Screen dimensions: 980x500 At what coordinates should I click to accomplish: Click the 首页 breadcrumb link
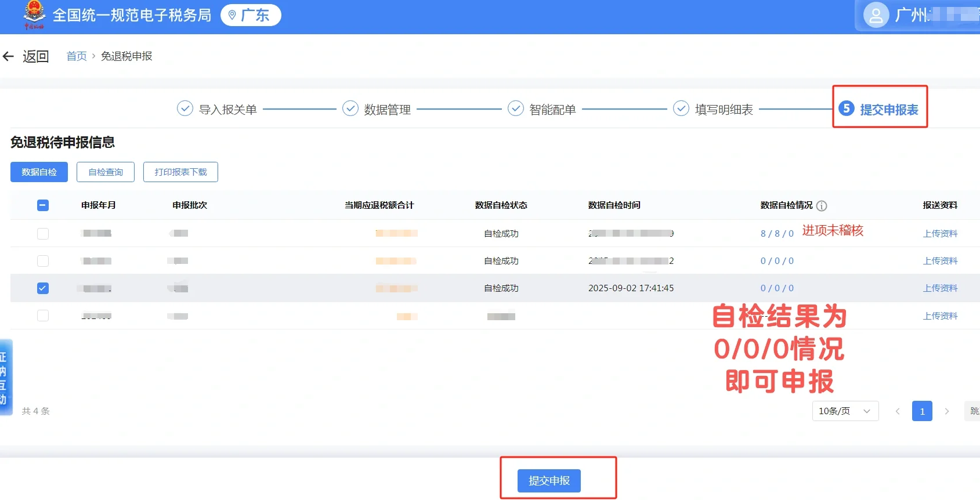77,56
